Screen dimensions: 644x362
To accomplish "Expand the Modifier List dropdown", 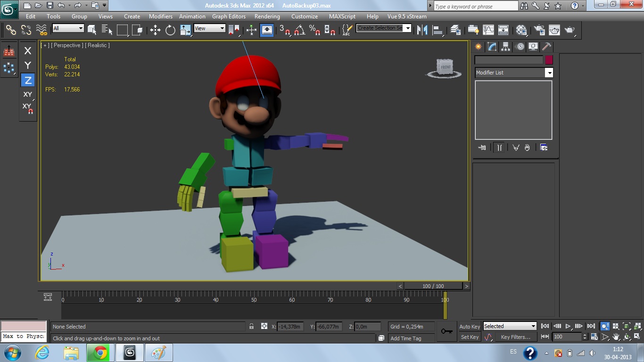I will [x=549, y=73].
